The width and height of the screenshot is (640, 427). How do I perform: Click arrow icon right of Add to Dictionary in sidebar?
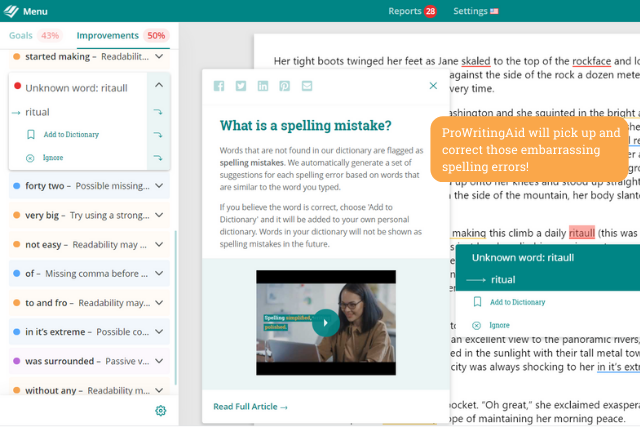158,134
